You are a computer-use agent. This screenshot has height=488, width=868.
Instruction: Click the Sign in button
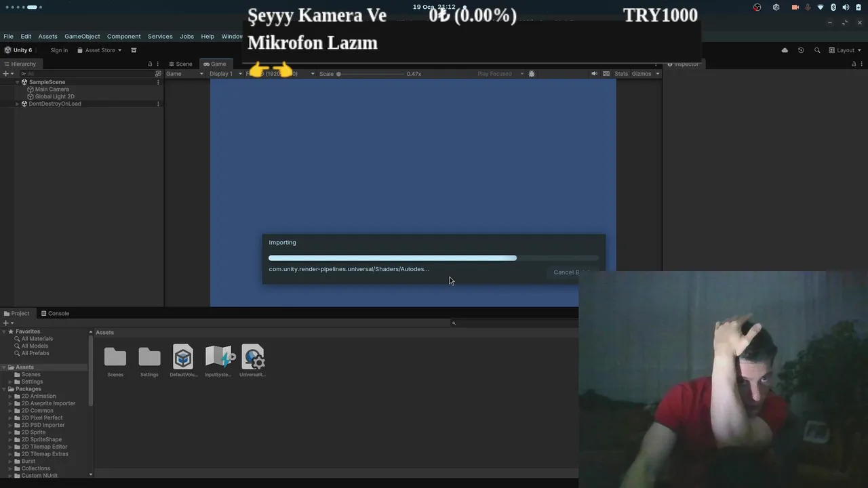[x=59, y=50]
